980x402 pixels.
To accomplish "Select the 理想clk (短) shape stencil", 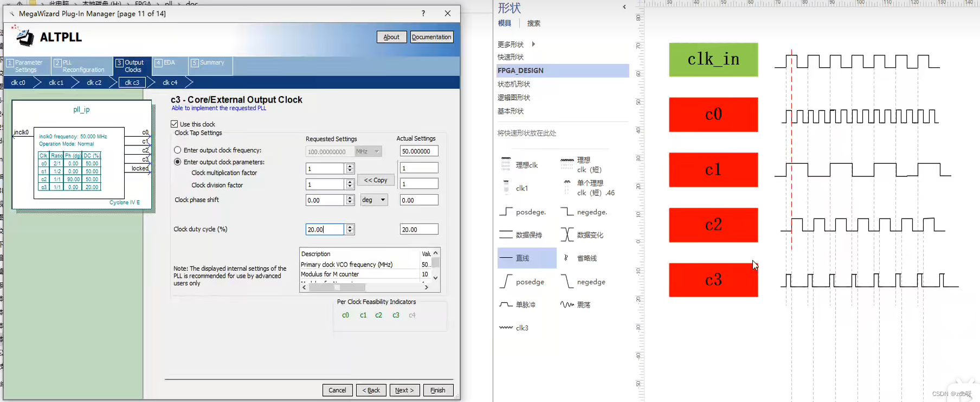I will click(581, 165).
